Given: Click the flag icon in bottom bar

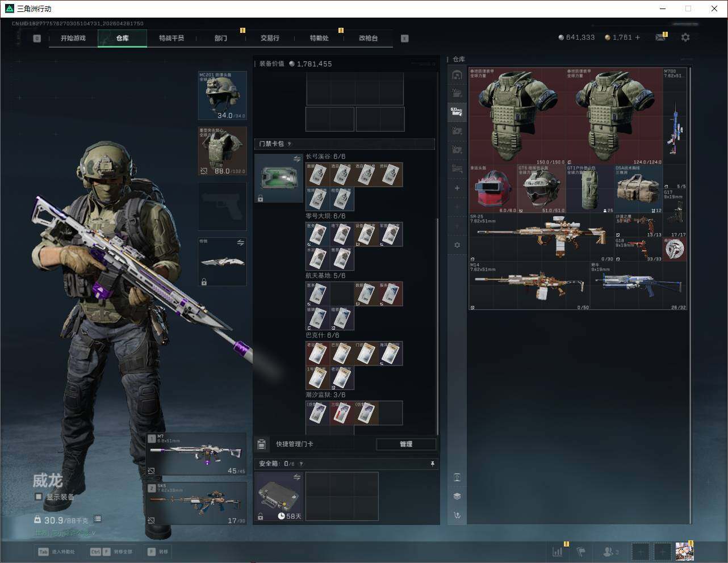Looking at the screenshot, I should tap(581, 551).
